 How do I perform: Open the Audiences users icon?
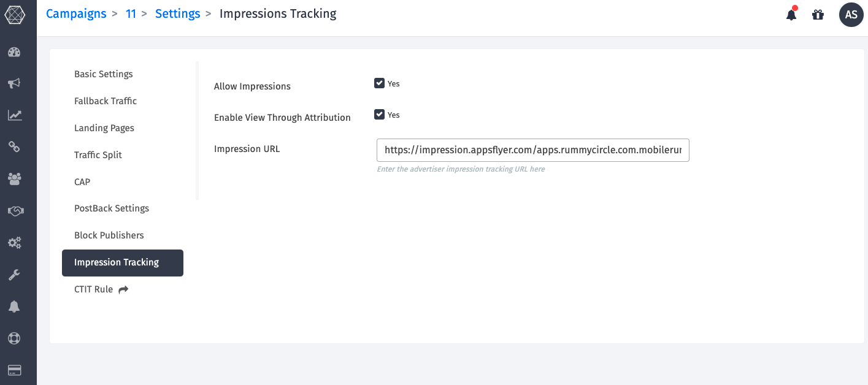point(14,178)
